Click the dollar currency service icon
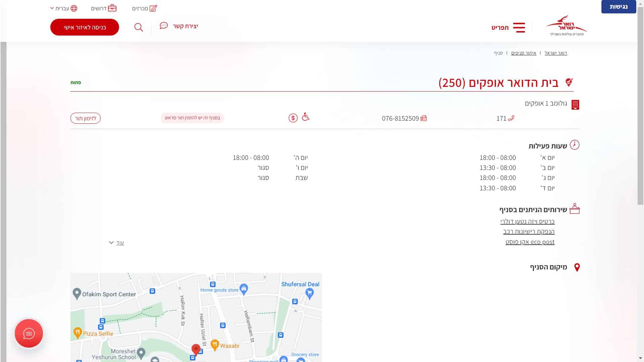 (x=293, y=118)
